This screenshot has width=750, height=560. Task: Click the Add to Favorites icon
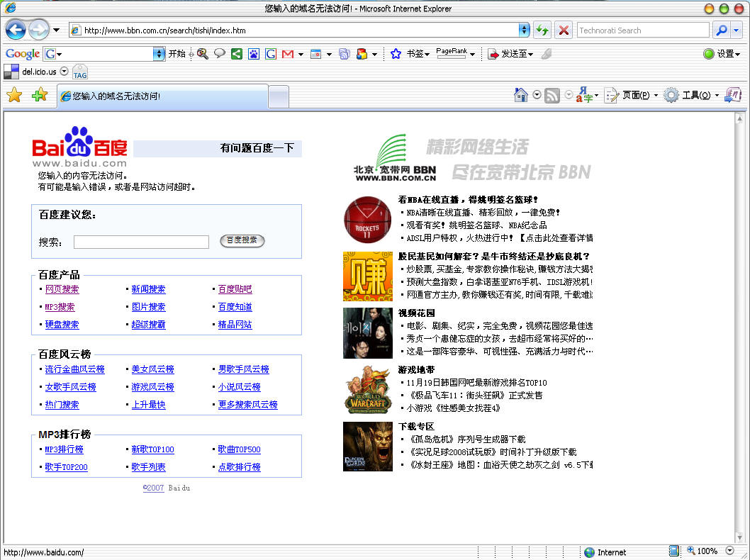[x=40, y=95]
